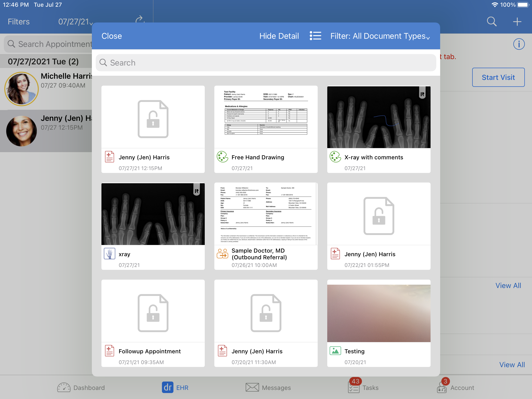Open Filters in the appointments sidebar
The height and width of the screenshot is (399, 532).
pos(19,22)
